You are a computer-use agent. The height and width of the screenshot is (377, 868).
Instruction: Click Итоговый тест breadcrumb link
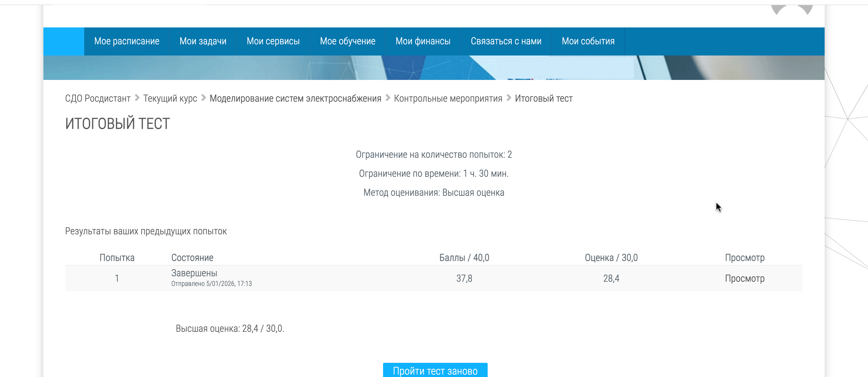[543, 98]
